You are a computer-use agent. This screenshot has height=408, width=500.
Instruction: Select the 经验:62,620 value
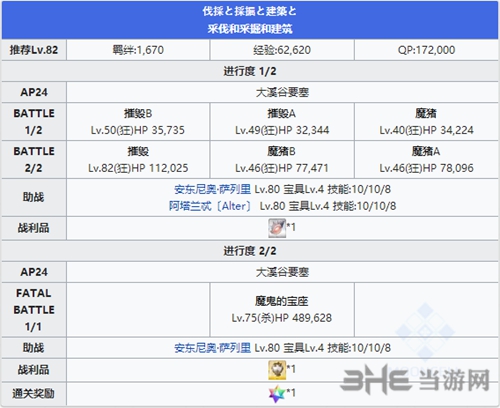tap(282, 50)
